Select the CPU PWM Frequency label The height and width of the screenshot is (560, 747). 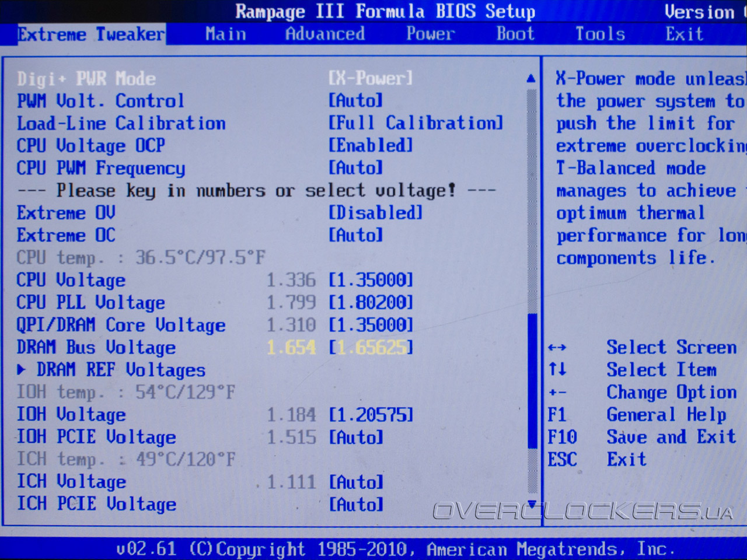point(101,169)
